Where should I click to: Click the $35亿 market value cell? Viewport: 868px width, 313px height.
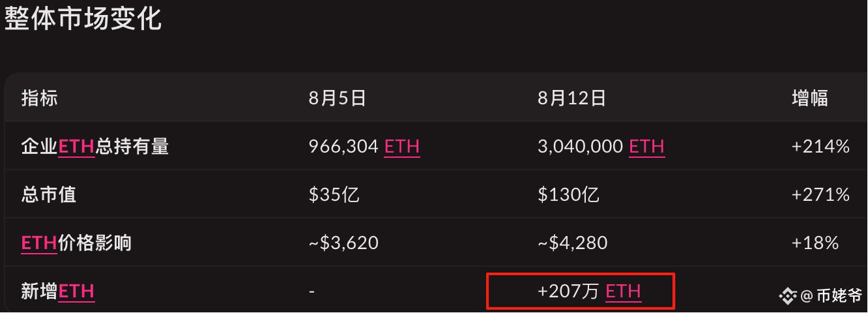pyautogui.click(x=334, y=194)
